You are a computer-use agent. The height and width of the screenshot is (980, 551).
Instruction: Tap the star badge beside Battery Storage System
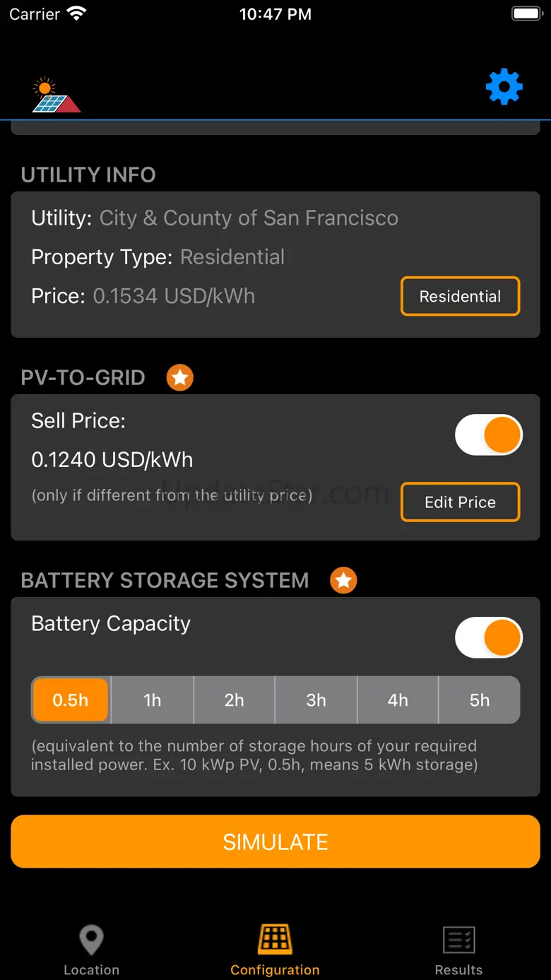pos(343,580)
